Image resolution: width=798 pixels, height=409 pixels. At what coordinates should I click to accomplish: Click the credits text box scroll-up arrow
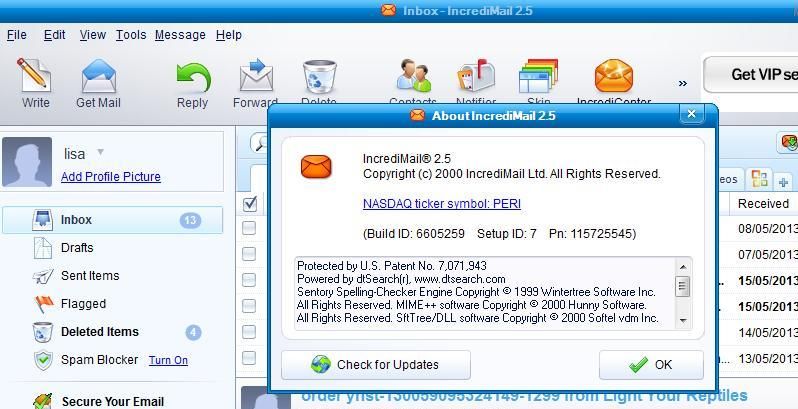(x=682, y=267)
